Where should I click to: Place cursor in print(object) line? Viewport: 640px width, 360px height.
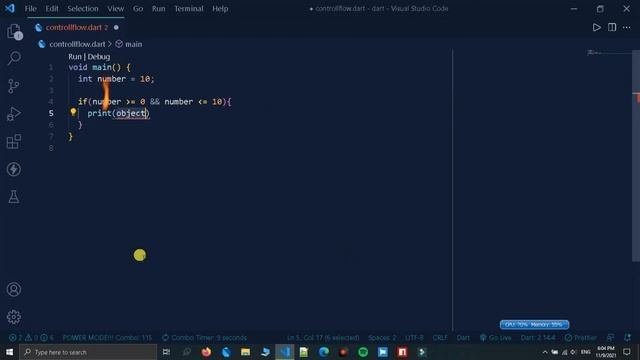118,113
